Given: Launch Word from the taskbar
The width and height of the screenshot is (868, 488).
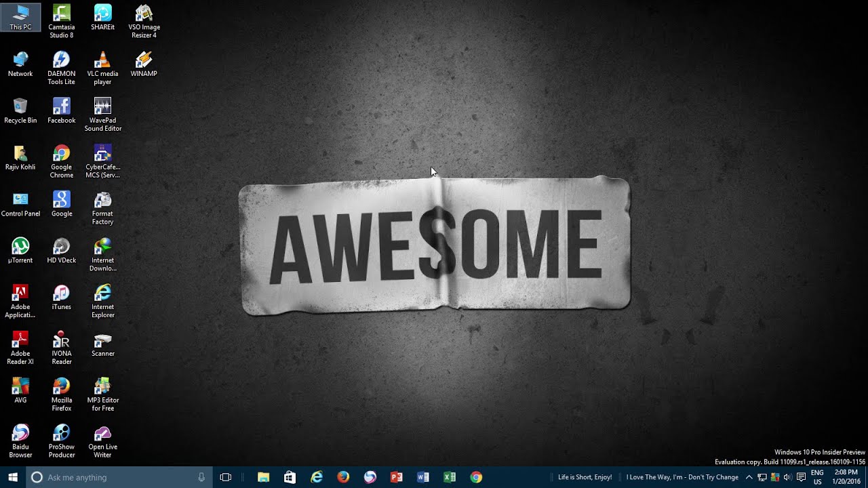Looking at the screenshot, I should [422, 477].
